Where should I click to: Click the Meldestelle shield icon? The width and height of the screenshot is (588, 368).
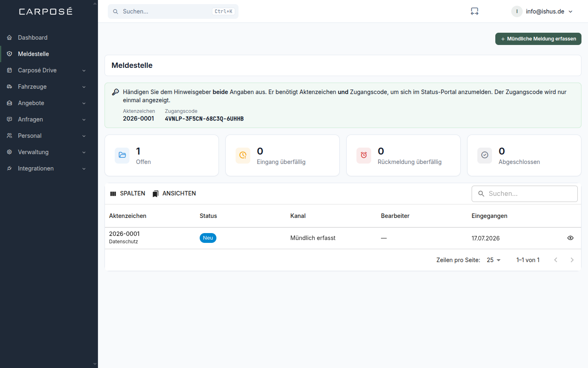click(x=9, y=54)
